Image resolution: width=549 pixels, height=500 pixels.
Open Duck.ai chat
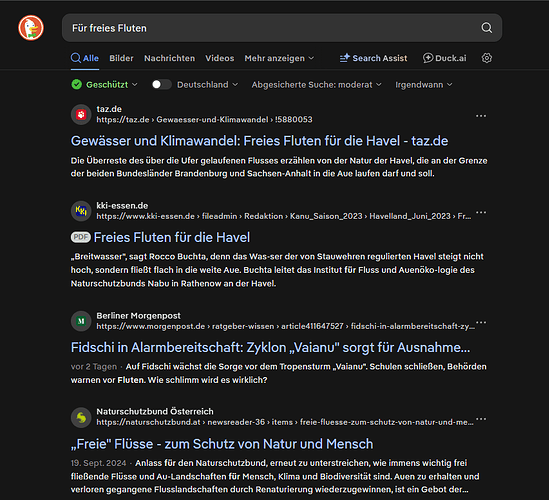444,58
